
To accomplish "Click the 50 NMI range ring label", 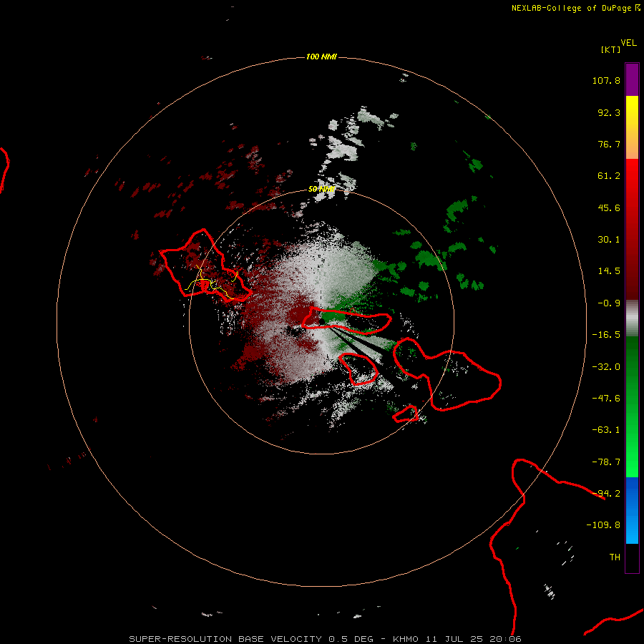I will [321, 190].
